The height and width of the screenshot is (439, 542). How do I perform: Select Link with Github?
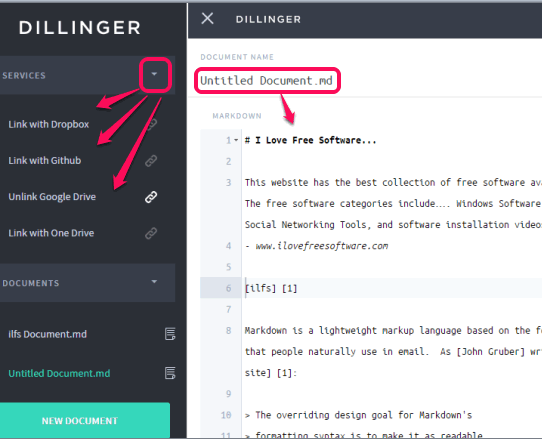click(x=45, y=160)
